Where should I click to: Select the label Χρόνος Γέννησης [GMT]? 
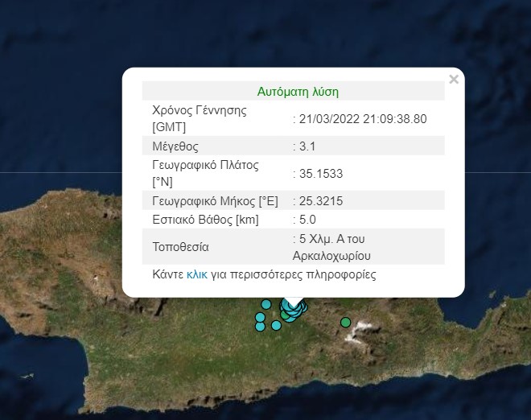click(200, 118)
